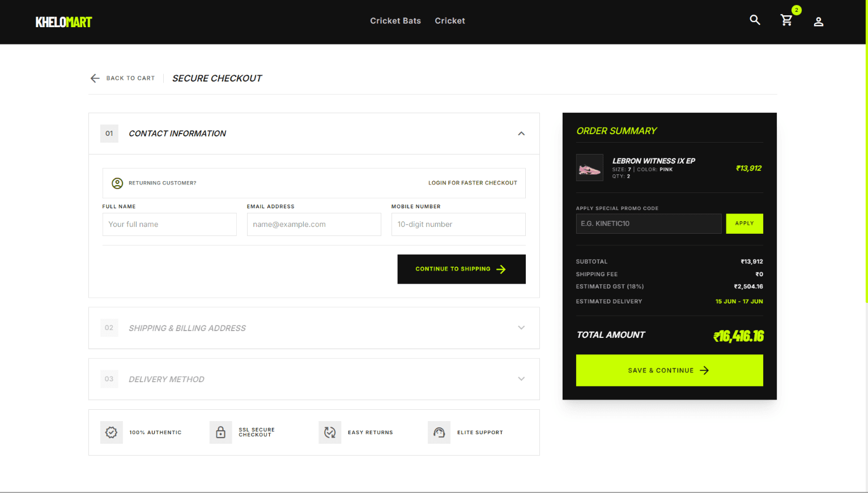
Task: Expand the Delivery Method section chevron
Action: [521, 379]
